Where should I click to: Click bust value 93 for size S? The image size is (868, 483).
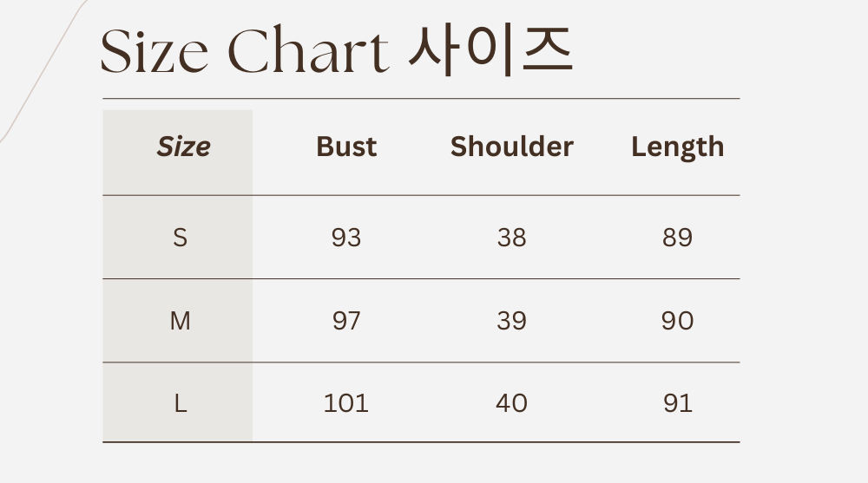(346, 238)
